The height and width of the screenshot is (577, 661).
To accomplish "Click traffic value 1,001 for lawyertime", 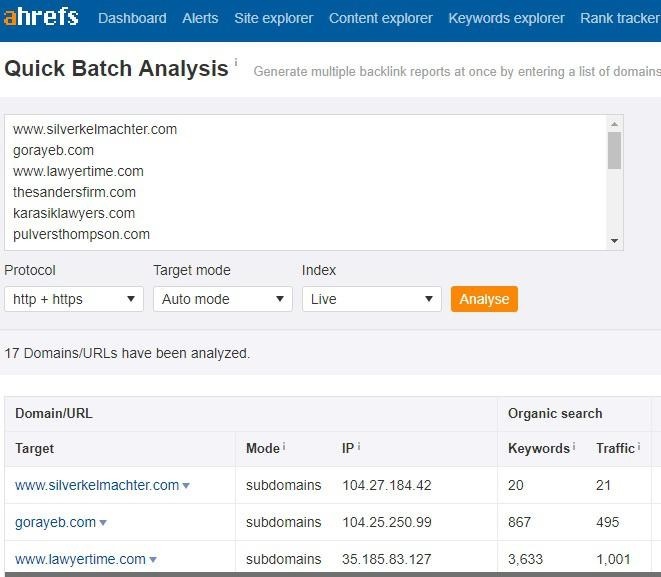I will (613, 559).
